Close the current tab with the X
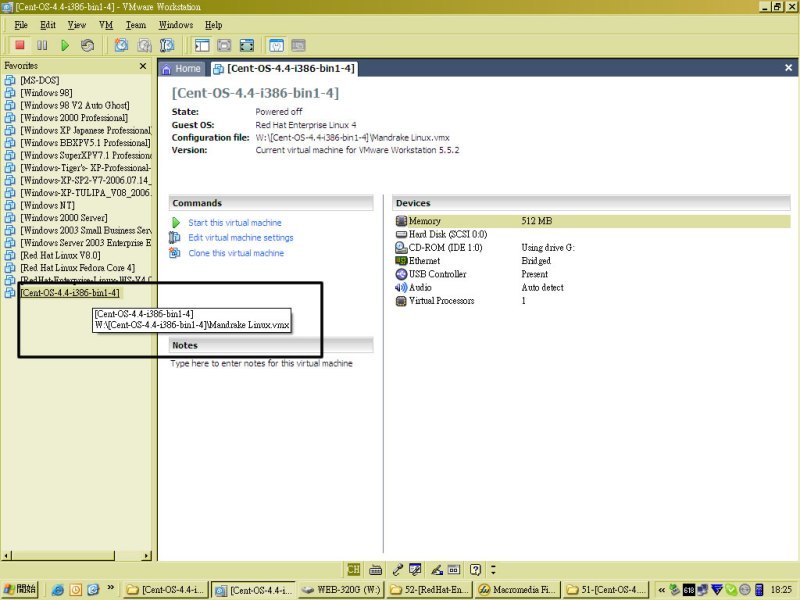This screenshot has height=600, width=800. click(x=788, y=68)
